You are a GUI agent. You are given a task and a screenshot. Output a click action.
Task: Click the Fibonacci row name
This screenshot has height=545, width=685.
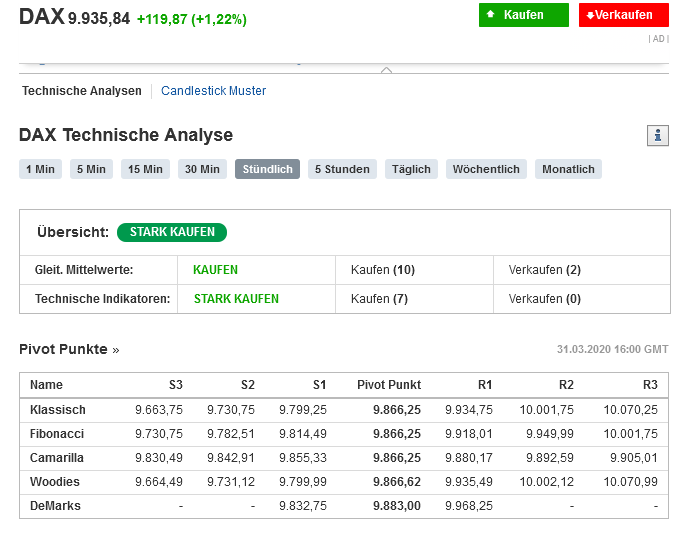[57, 434]
